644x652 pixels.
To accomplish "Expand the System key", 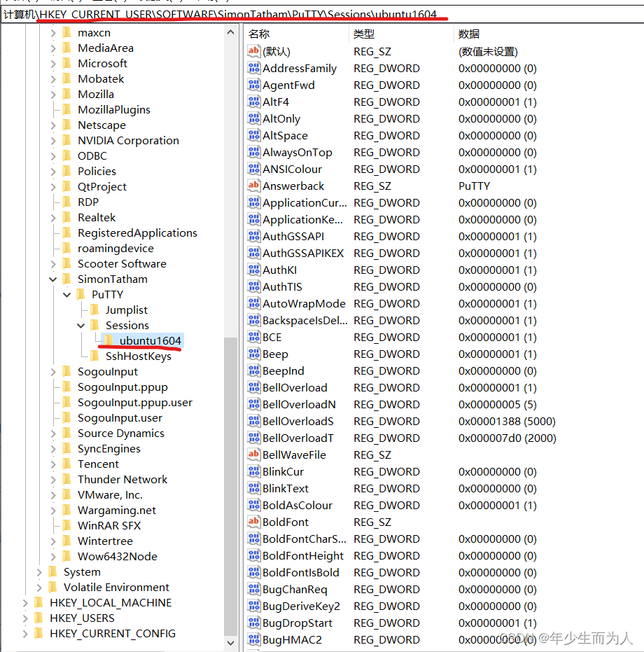I will (39, 571).
